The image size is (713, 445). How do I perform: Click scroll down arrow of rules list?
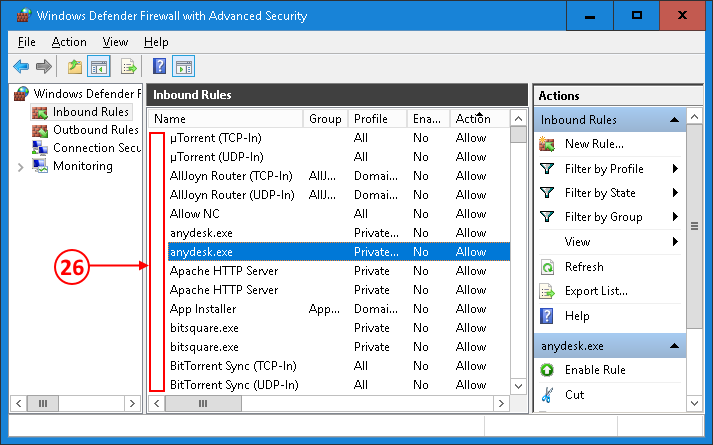click(518, 386)
